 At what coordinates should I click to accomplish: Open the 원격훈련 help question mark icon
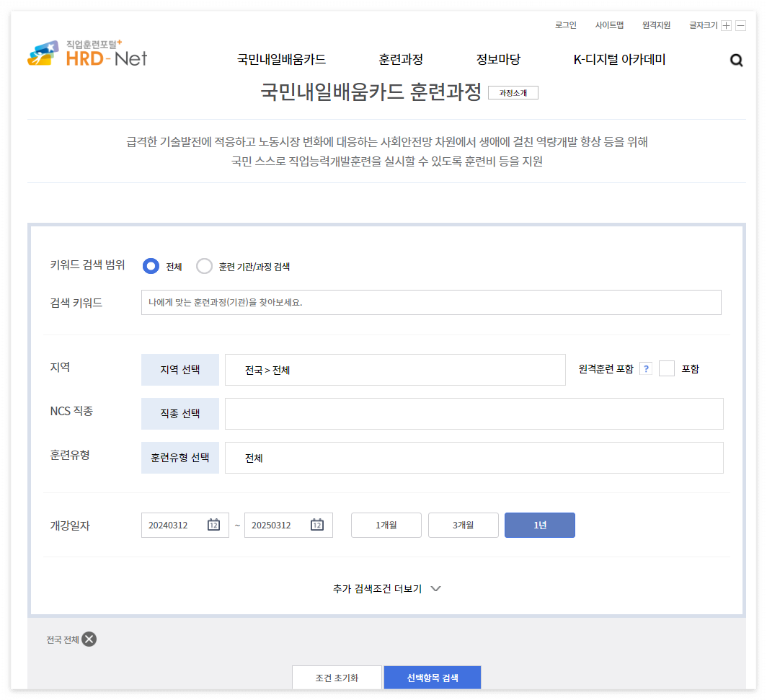pyautogui.click(x=647, y=368)
